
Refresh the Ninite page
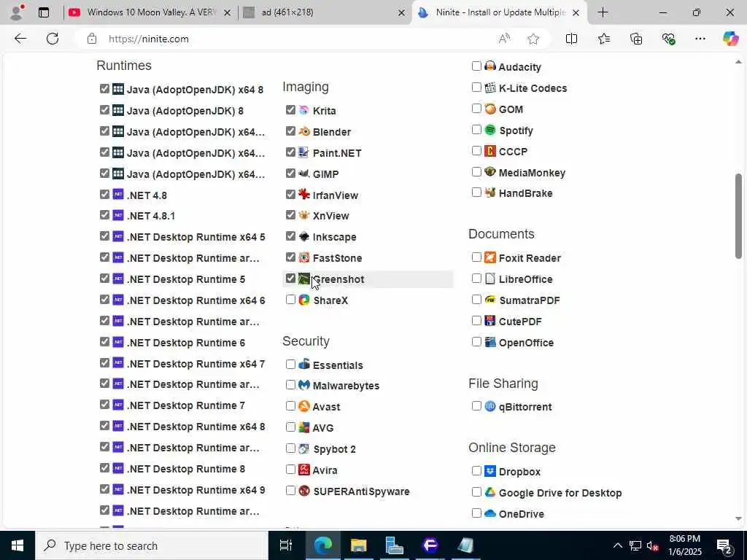[x=53, y=39]
